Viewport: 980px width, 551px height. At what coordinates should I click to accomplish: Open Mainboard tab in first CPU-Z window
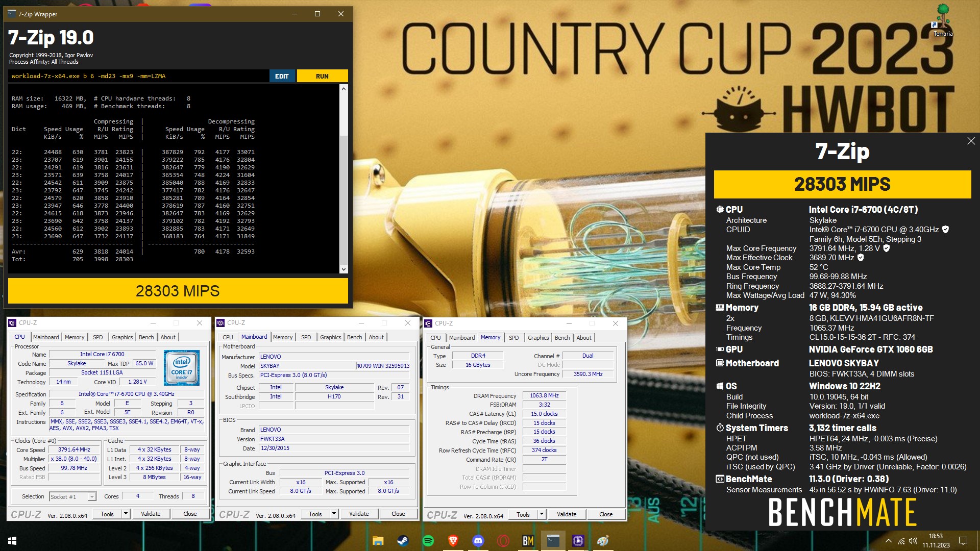pos(46,337)
